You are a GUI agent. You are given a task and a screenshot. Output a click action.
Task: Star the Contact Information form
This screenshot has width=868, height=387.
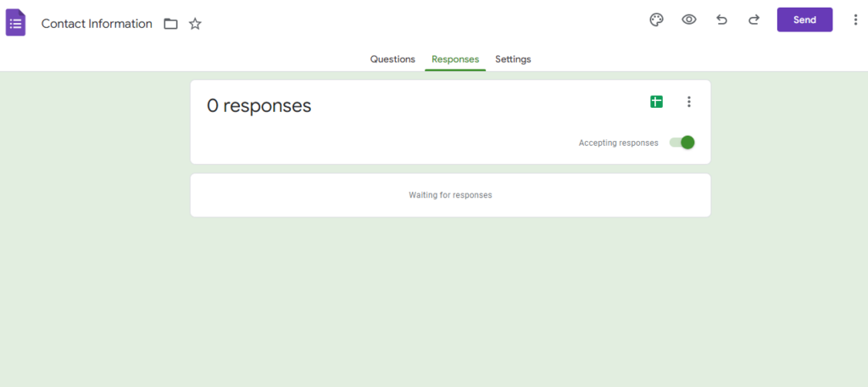coord(195,24)
